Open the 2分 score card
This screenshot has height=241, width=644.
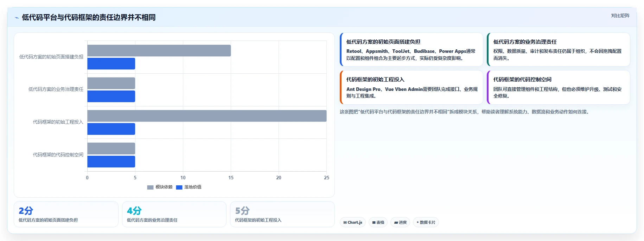pos(66,214)
